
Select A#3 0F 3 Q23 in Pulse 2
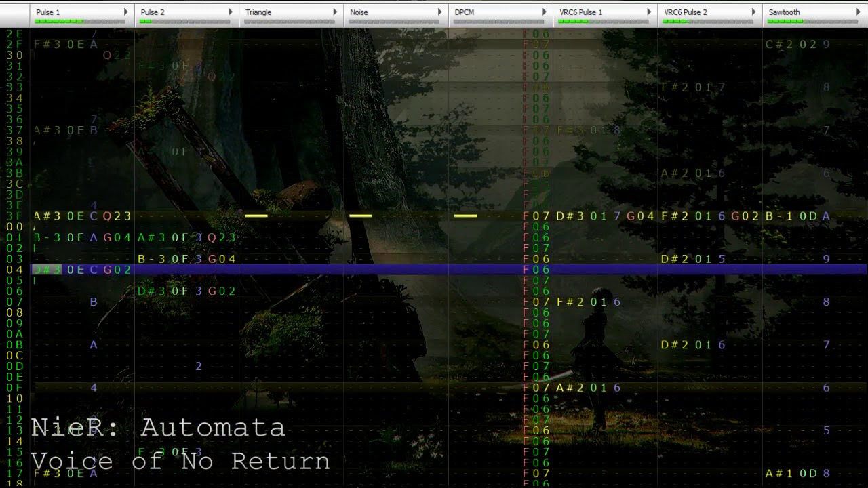coord(186,237)
